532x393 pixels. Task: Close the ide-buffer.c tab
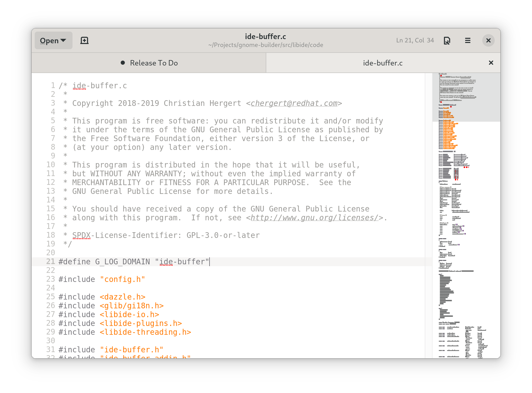tap(491, 63)
